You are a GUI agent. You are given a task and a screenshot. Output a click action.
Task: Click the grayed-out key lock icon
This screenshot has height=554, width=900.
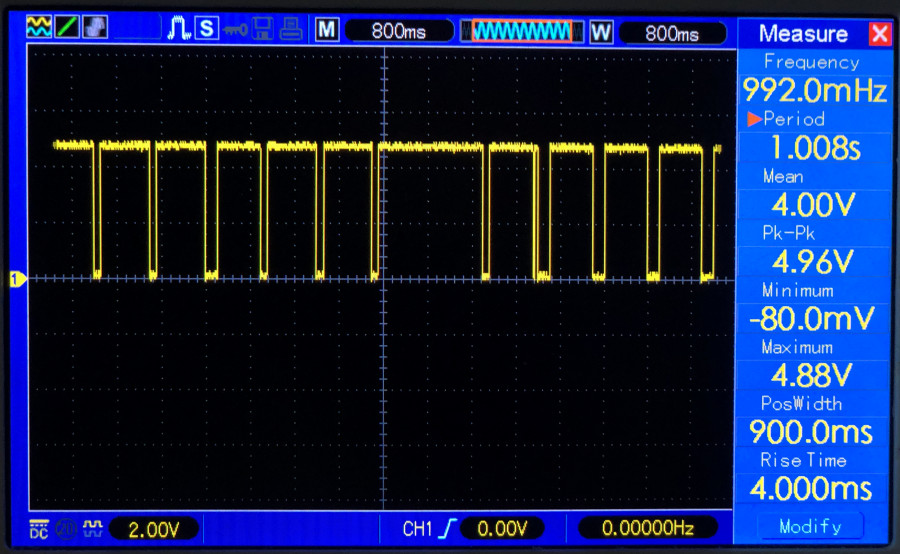point(235,29)
